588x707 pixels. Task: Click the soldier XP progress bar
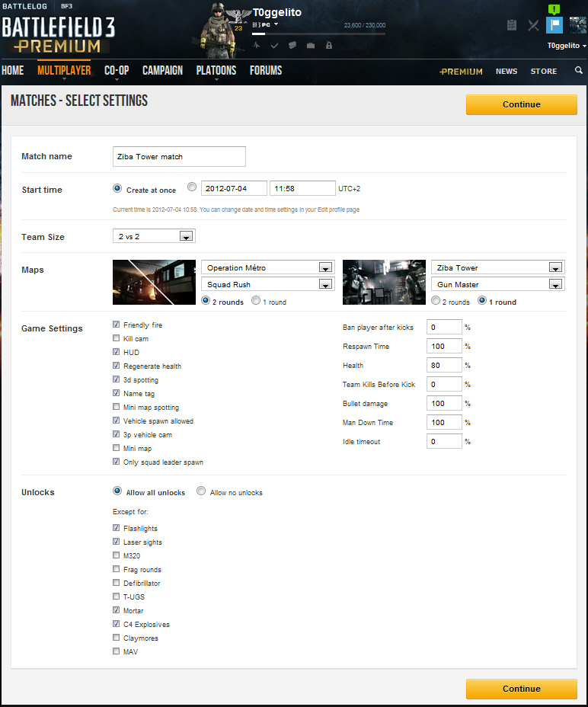318,34
